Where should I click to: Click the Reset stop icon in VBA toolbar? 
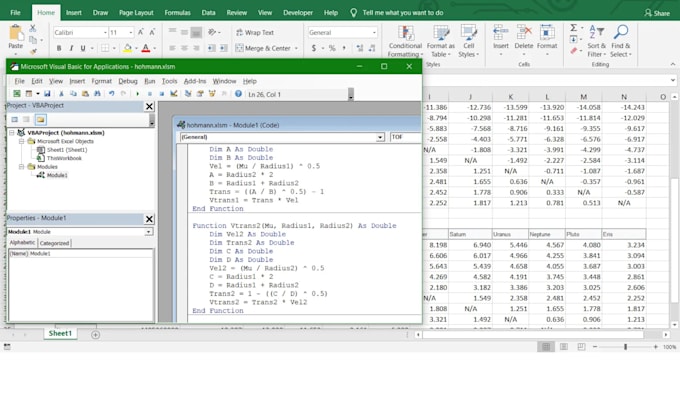click(161, 94)
